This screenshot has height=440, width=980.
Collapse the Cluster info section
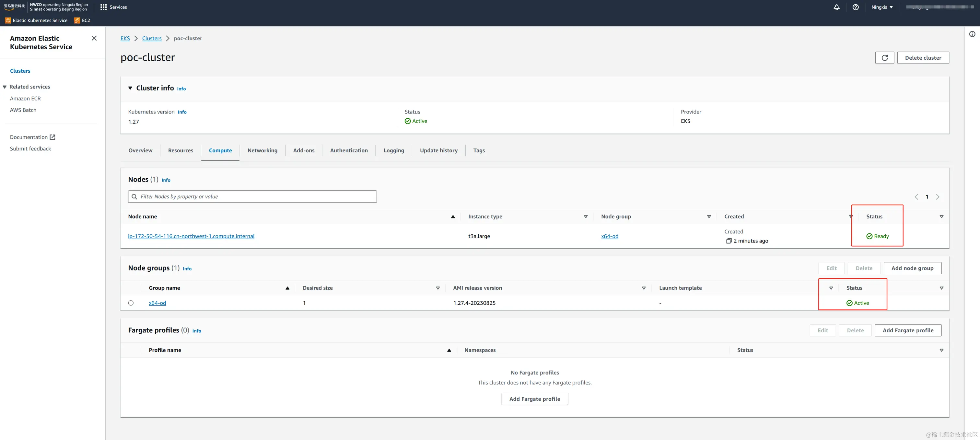pyautogui.click(x=130, y=88)
